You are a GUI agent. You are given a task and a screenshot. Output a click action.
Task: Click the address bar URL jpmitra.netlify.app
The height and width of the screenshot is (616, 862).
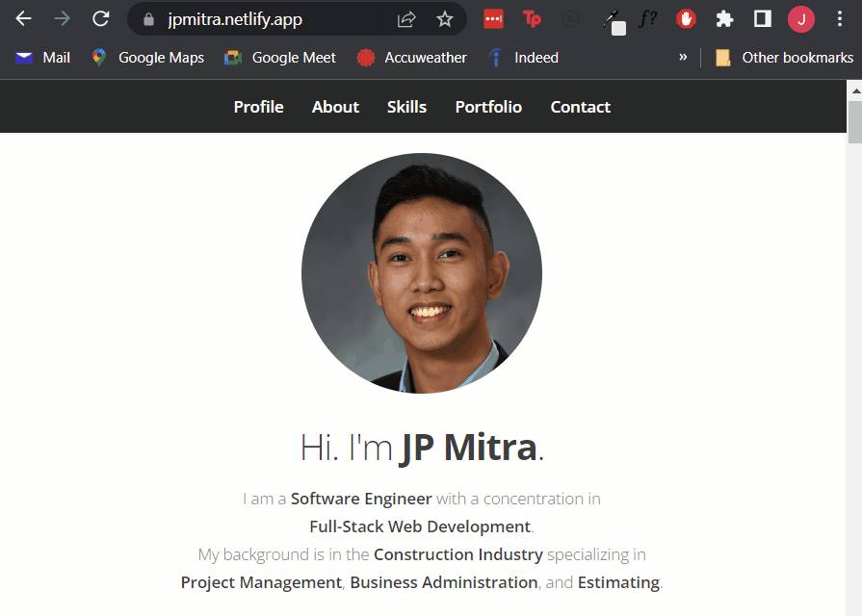click(235, 20)
